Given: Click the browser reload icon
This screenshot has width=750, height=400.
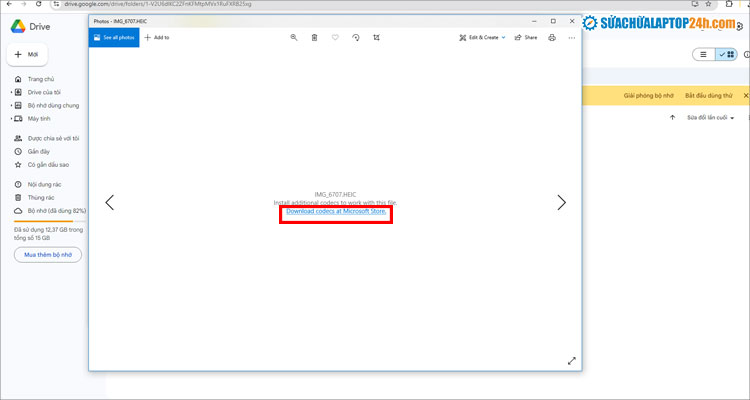Looking at the screenshot, I should pyautogui.click(x=39, y=4).
